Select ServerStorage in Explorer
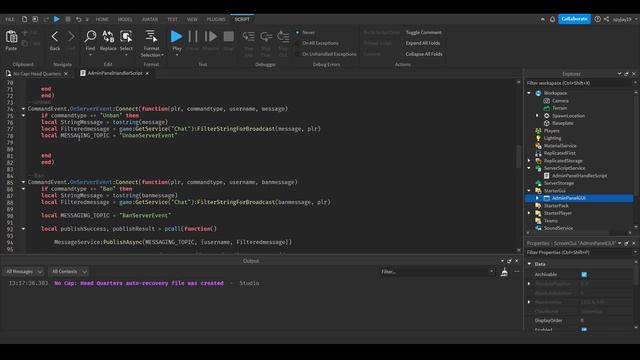 [x=559, y=183]
